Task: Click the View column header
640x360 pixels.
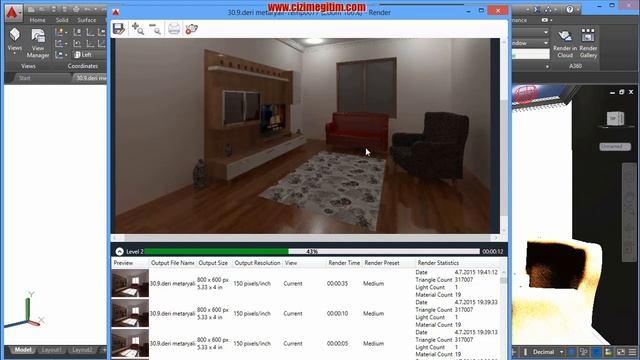Action: (291, 263)
